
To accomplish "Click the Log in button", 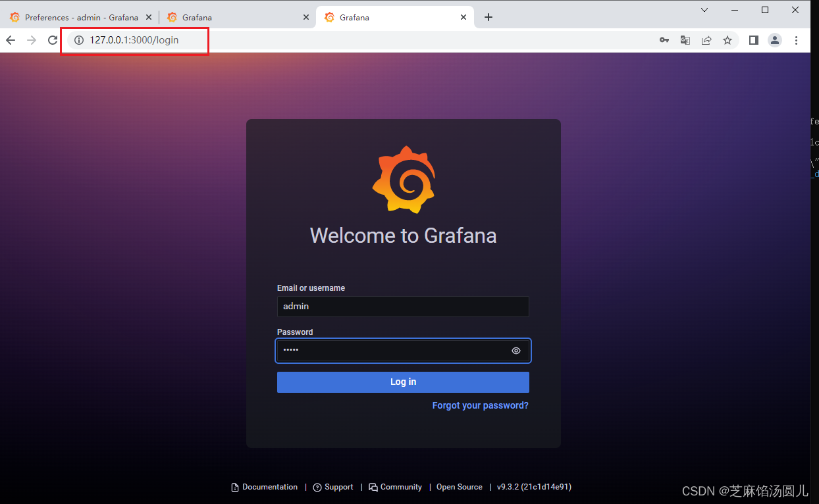I will pyautogui.click(x=403, y=382).
